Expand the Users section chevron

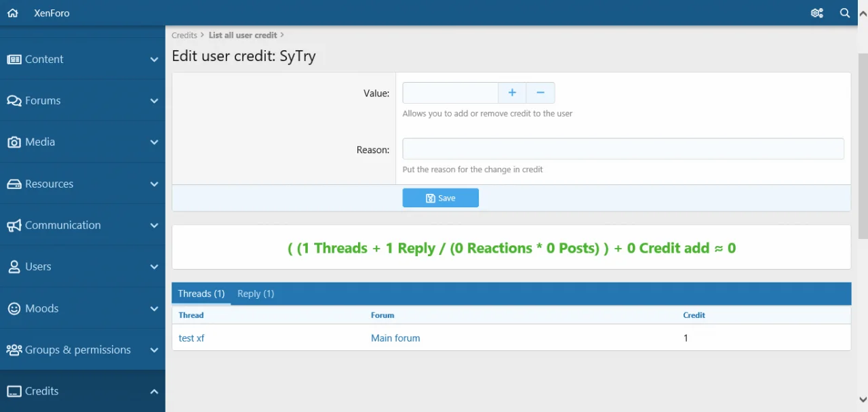click(154, 267)
